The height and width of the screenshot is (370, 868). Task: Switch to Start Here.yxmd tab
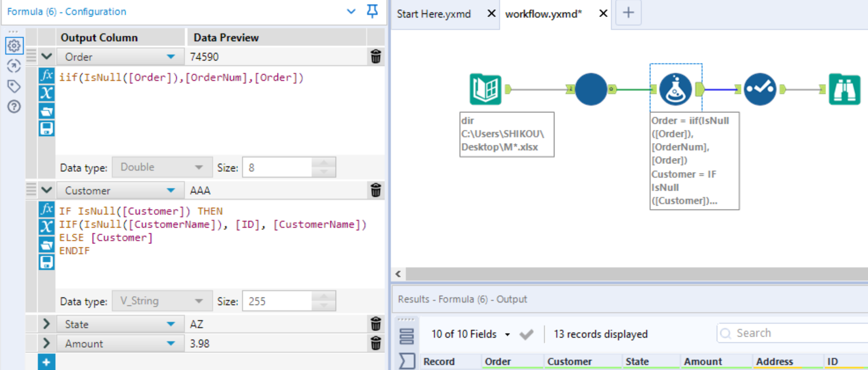point(434,13)
